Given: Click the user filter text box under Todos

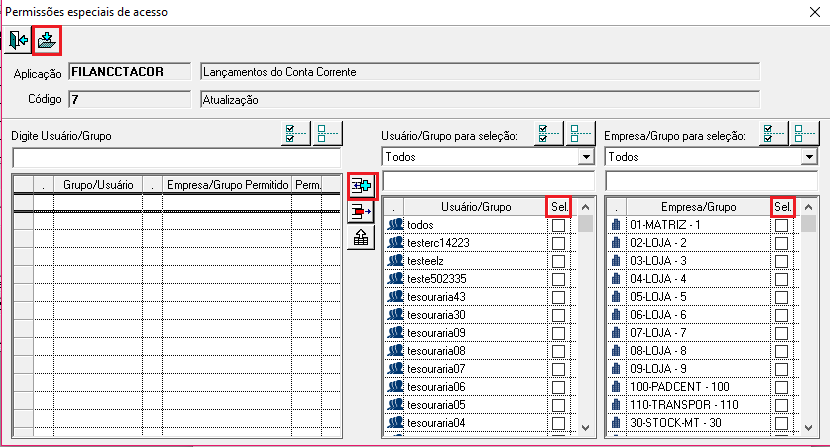Looking at the screenshot, I should (x=489, y=181).
